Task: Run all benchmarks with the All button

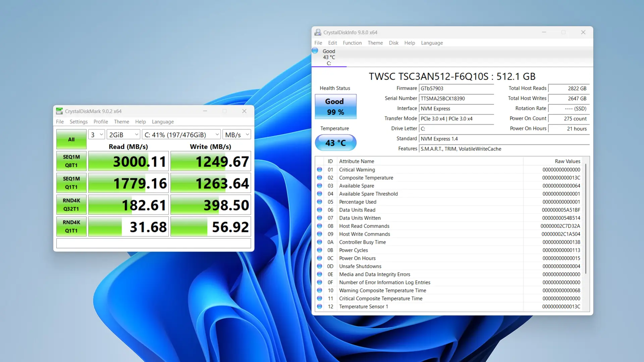Action: click(x=71, y=139)
